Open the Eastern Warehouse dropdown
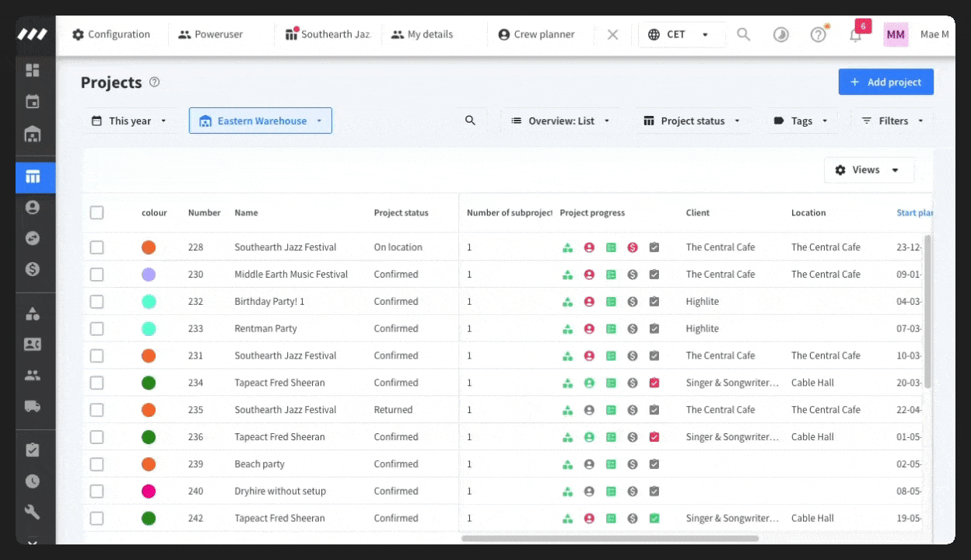Image resolution: width=971 pixels, height=560 pixels. point(261,121)
